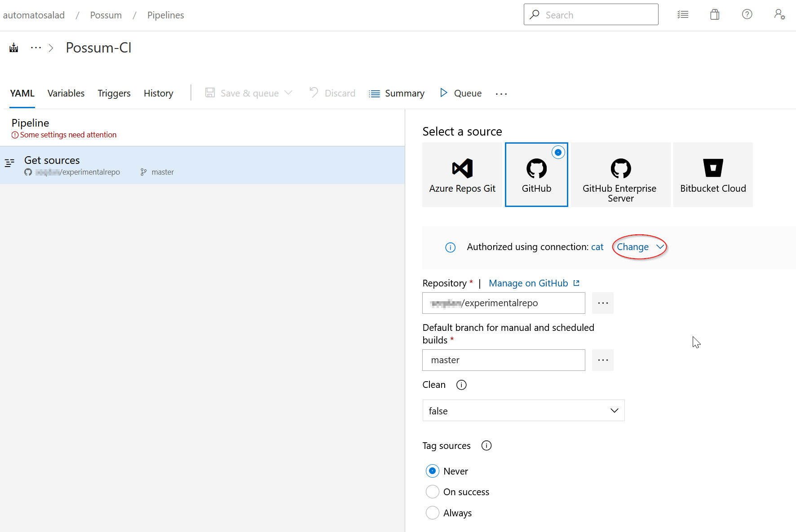This screenshot has width=796, height=532.
Task: Expand the Change connection dropdown
Action: tap(640, 247)
